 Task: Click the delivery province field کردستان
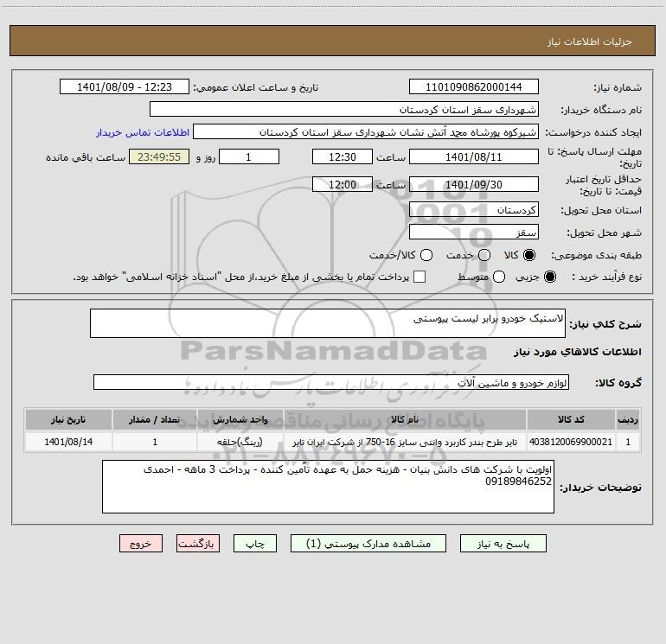pos(474,209)
